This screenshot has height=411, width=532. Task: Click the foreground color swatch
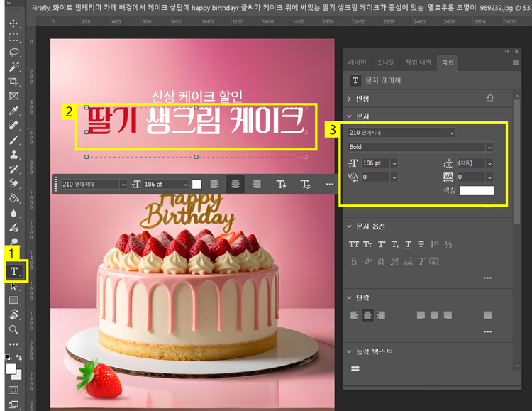[x=11, y=369]
